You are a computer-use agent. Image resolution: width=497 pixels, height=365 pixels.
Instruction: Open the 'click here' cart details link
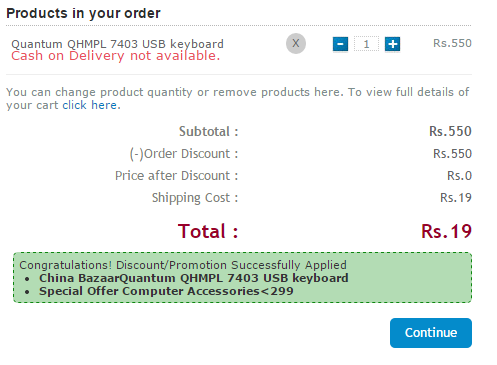click(89, 105)
